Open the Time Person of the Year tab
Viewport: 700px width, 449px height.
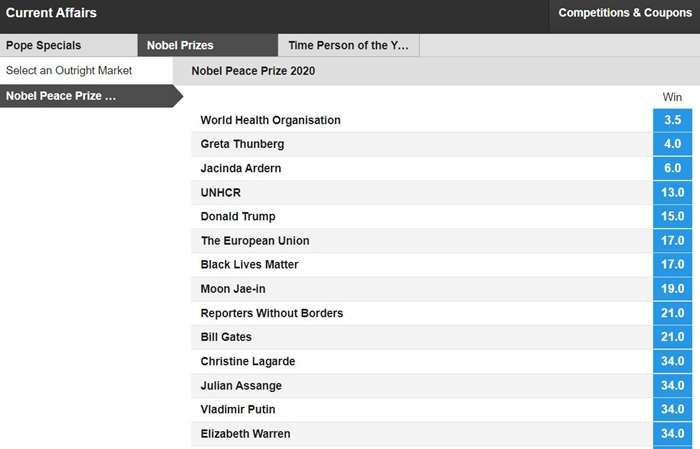click(x=348, y=45)
